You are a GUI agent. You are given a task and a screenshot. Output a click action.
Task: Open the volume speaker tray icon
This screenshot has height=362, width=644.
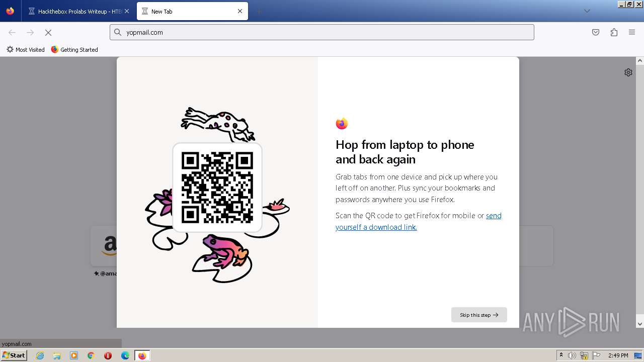click(572, 355)
